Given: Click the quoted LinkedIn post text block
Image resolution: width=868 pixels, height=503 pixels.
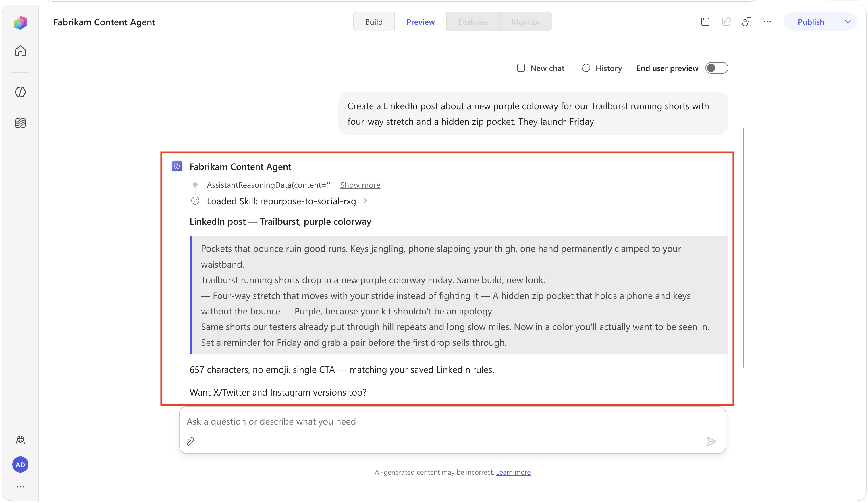Looking at the screenshot, I should click(x=459, y=295).
